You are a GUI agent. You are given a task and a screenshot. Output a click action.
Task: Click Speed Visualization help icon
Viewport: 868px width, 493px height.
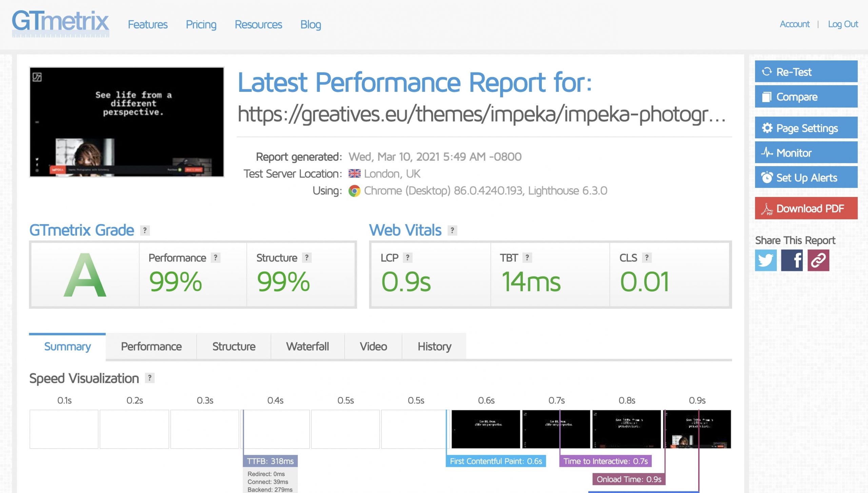[x=150, y=378]
